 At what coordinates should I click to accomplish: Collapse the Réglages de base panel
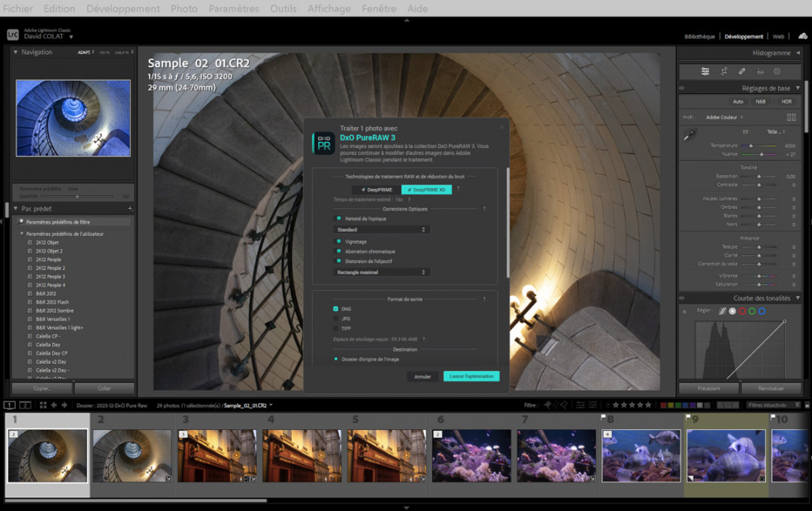coord(798,88)
